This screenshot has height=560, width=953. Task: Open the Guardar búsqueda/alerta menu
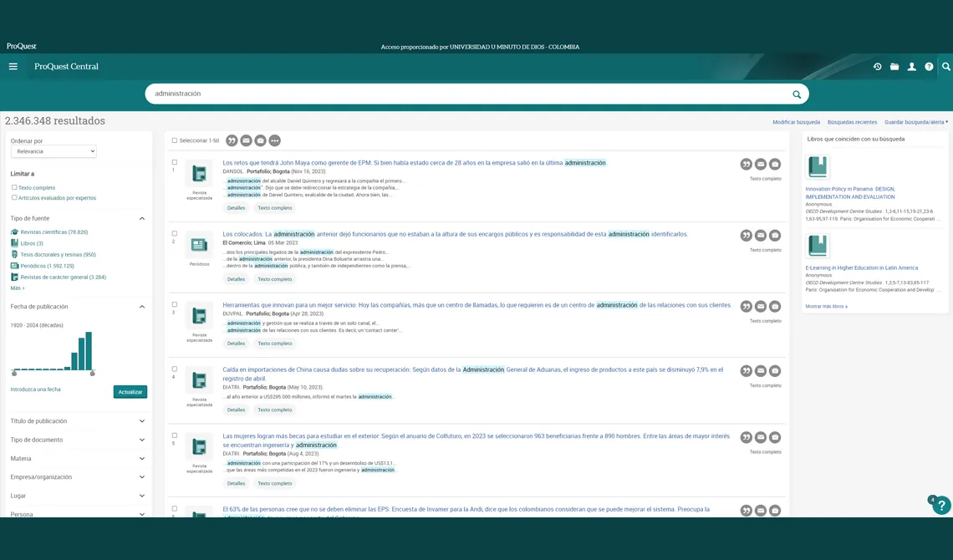916,122
